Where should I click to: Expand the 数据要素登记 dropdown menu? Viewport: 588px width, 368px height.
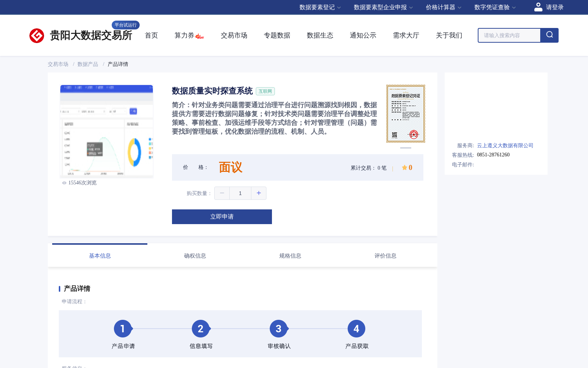point(320,7)
